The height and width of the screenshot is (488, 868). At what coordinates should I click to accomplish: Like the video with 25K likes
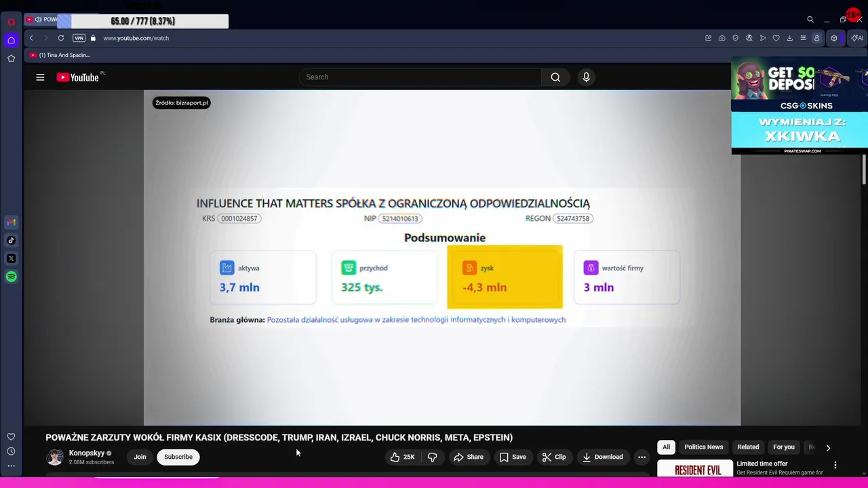coord(402,457)
